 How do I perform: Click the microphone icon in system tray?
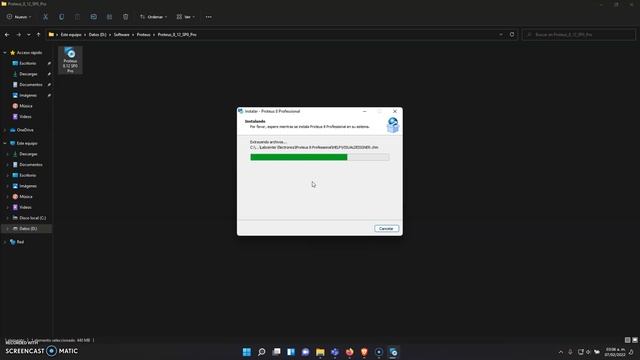coord(570,352)
